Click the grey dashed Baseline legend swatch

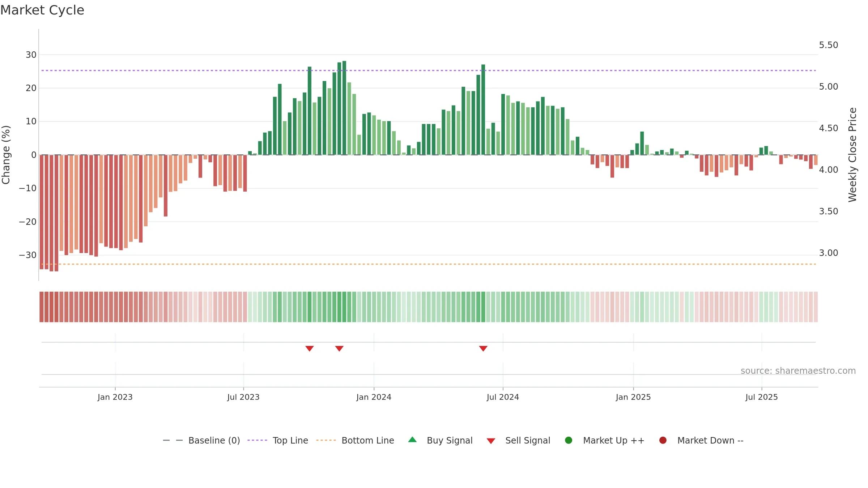[173, 440]
